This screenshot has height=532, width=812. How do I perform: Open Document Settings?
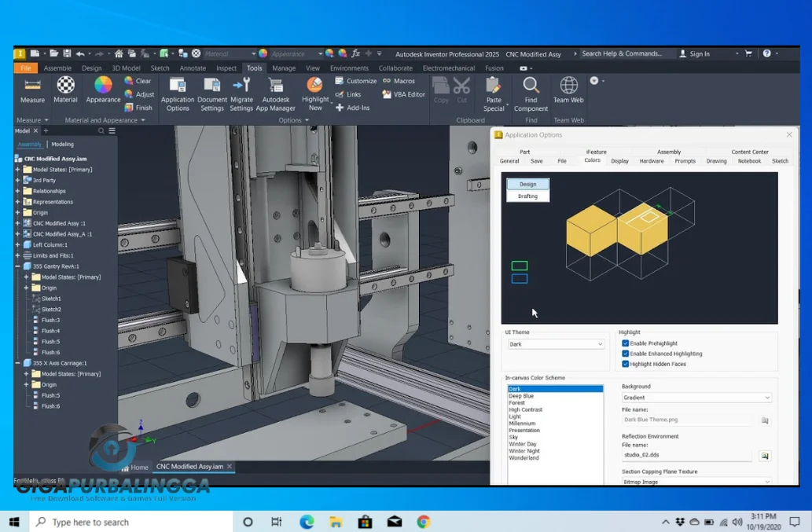[211, 93]
